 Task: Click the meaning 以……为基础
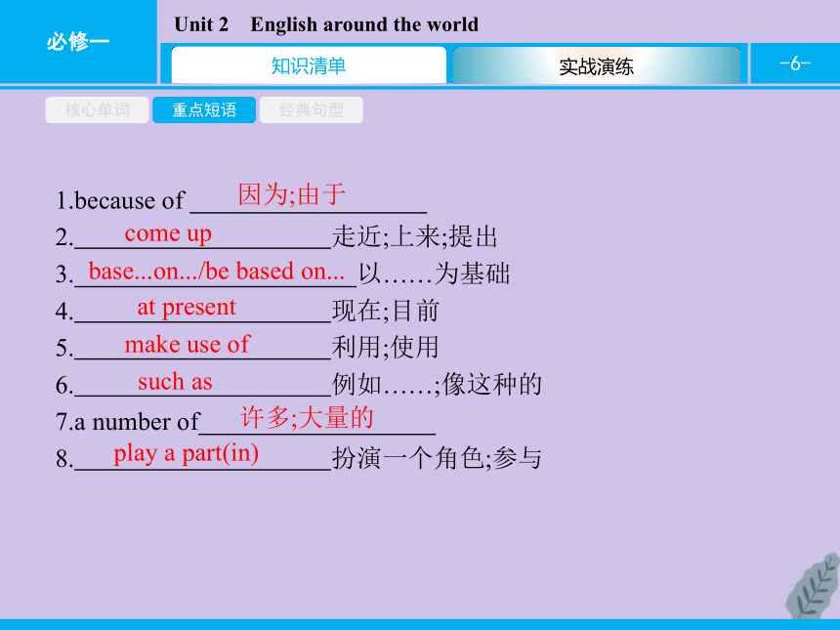pos(435,273)
